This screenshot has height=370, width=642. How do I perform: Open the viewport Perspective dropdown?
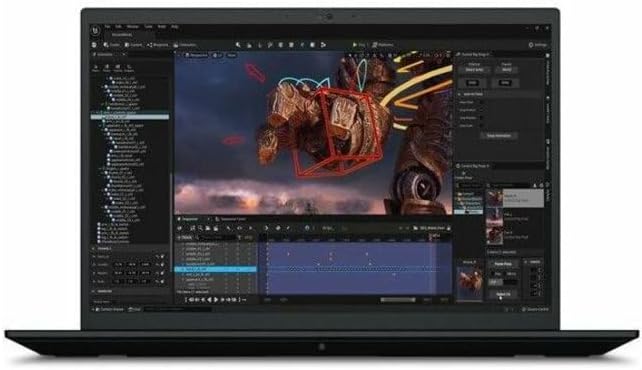tap(197, 55)
